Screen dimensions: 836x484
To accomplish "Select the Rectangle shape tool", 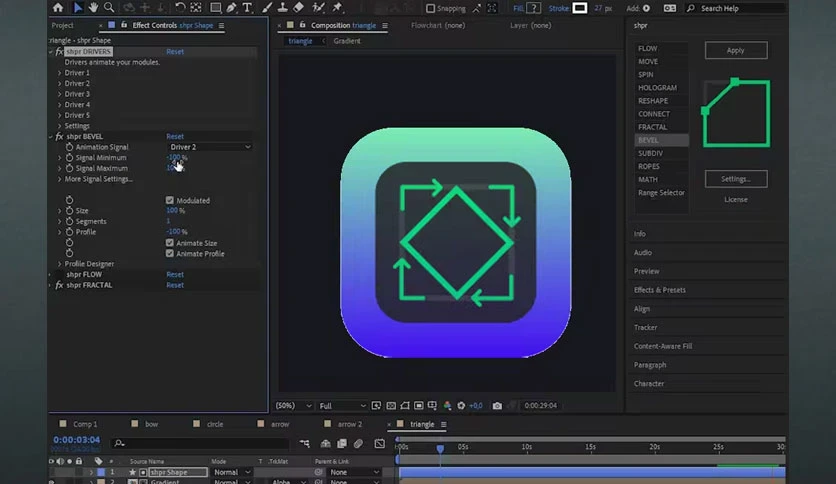I will (215, 7).
